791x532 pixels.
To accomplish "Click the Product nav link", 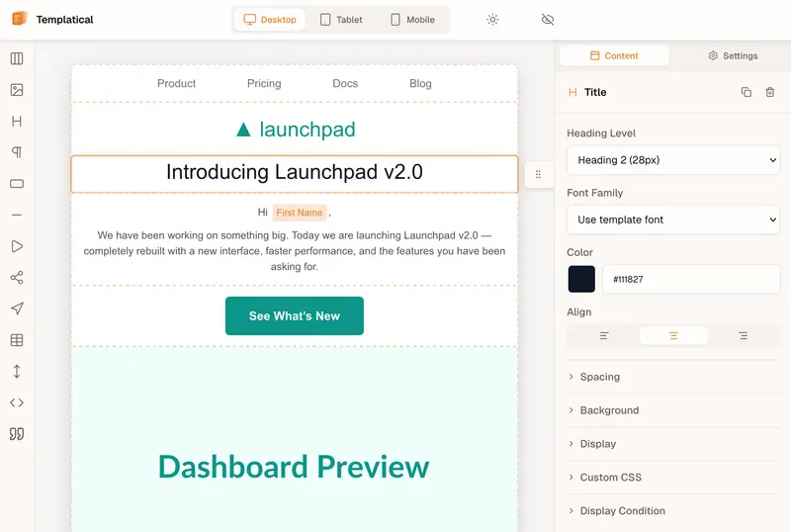I will tap(176, 83).
